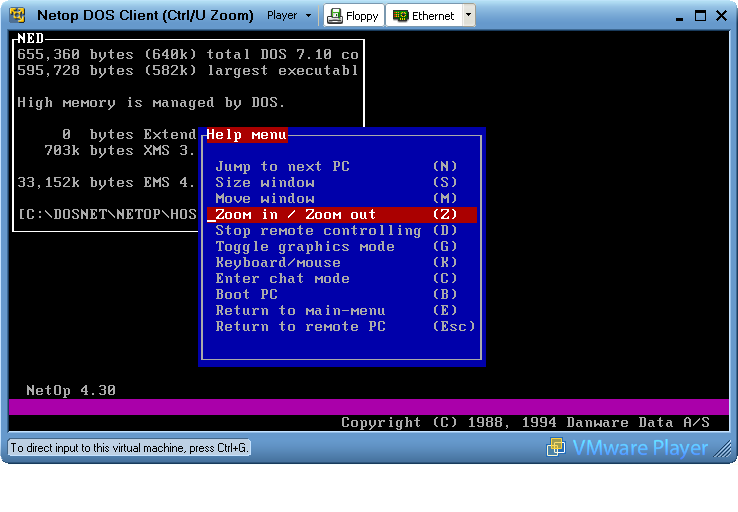The height and width of the screenshot is (512, 738).
Task: Click the NetOp 4.30 version text
Action: point(71,390)
